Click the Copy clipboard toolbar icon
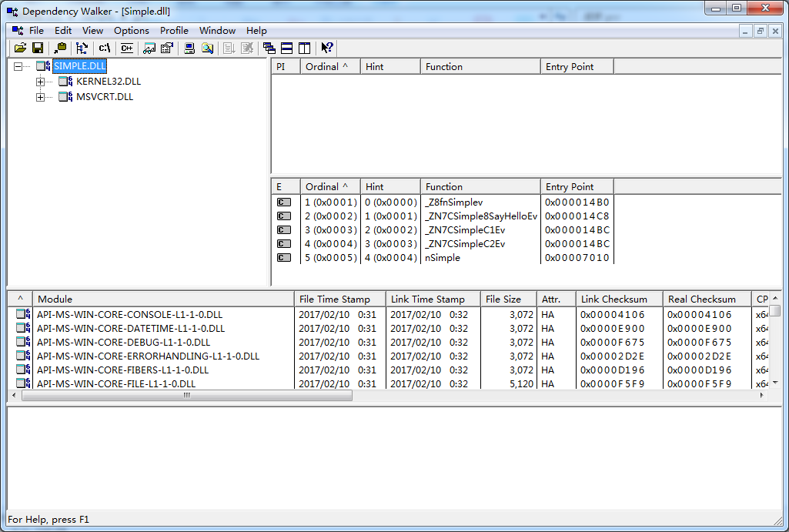Screen dimensions: 789x532 [60, 48]
